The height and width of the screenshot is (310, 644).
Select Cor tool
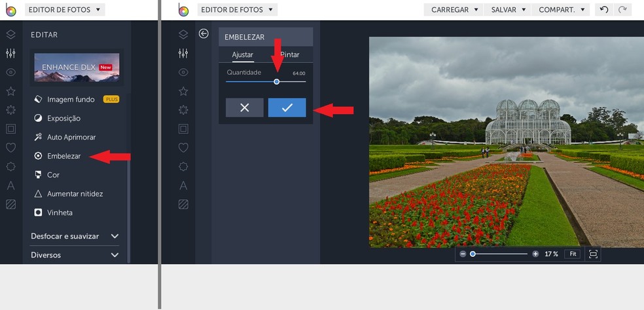pos(47,175)
